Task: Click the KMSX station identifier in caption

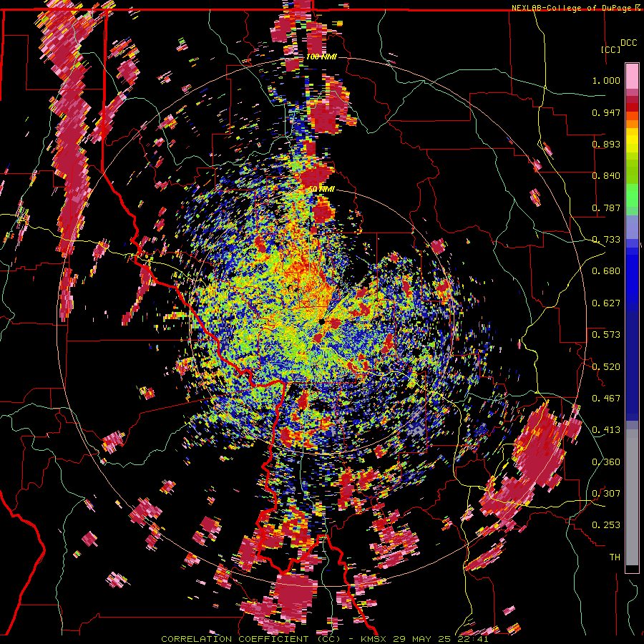Action: pos(374,639)
